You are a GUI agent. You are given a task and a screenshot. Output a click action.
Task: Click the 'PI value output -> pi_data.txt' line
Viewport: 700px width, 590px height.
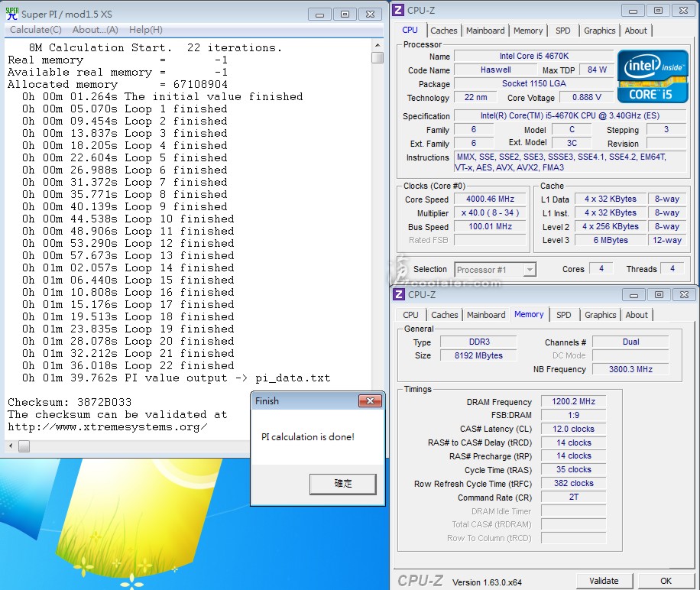coord(177,378)
